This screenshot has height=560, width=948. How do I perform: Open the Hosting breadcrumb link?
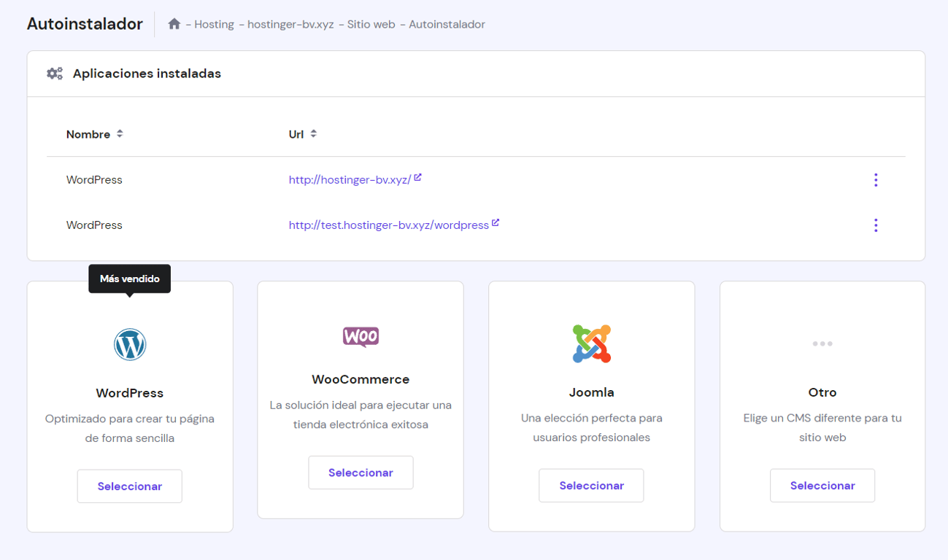coord(213,23)
